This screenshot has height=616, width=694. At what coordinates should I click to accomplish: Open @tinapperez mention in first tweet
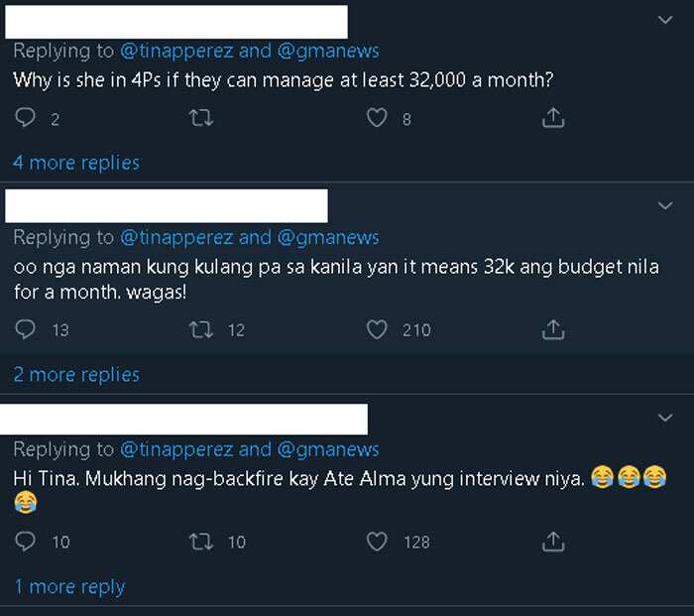[x=176, y=51]
